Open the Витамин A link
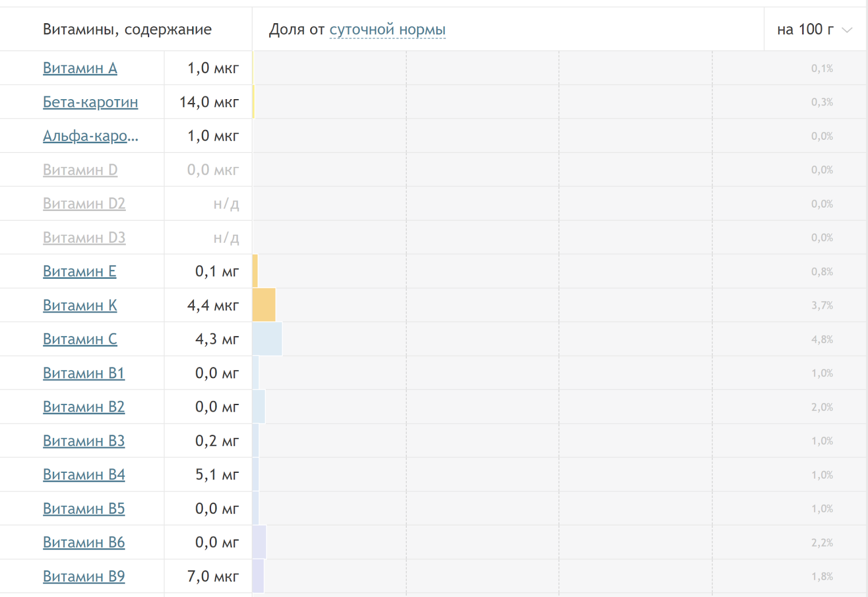This screenshot has width=868, height=597. pos(80,68)
